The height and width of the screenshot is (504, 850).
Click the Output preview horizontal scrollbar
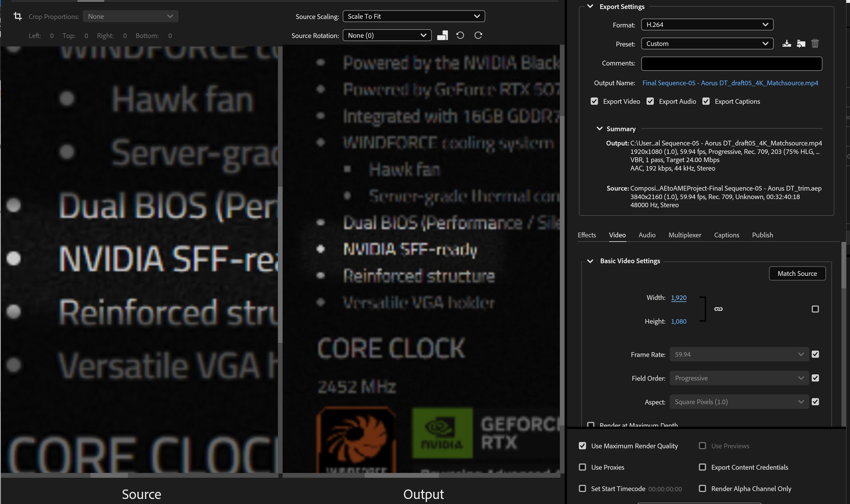pyautogui.click(x=401, y=475)
